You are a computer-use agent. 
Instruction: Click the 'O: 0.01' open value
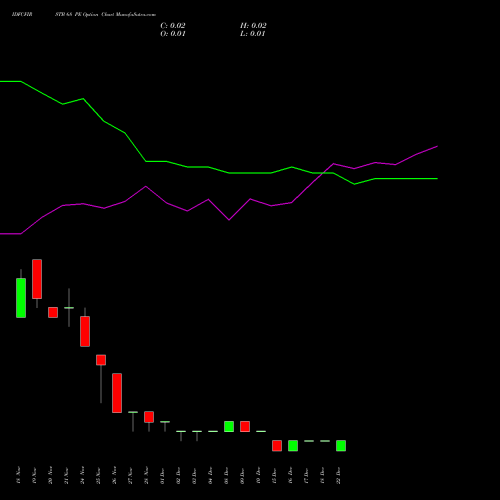(173, 34)
